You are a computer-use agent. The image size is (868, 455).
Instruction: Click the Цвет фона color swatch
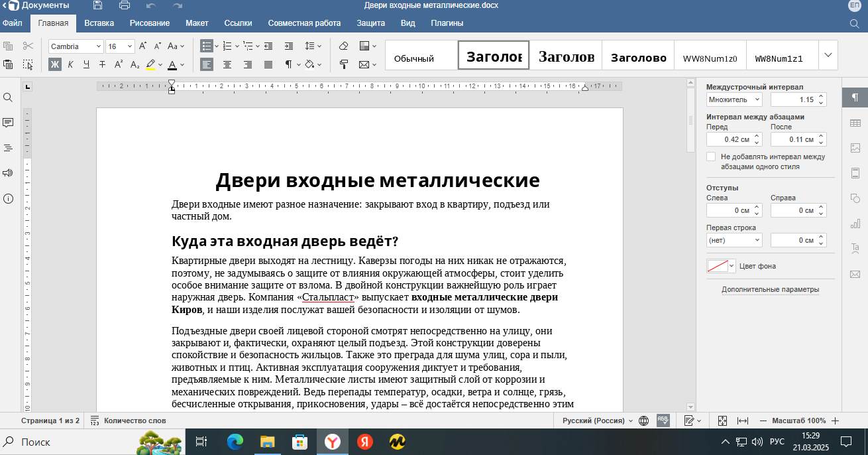(x=718, y=266)
